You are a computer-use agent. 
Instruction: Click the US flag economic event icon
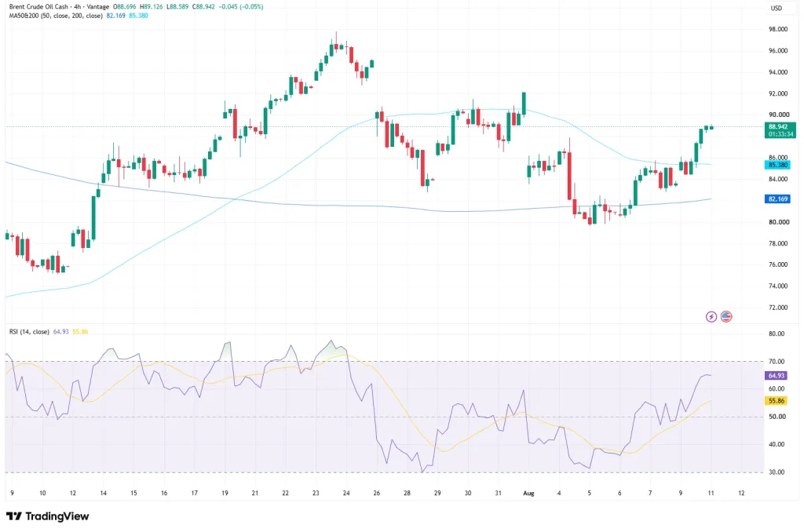726,317
